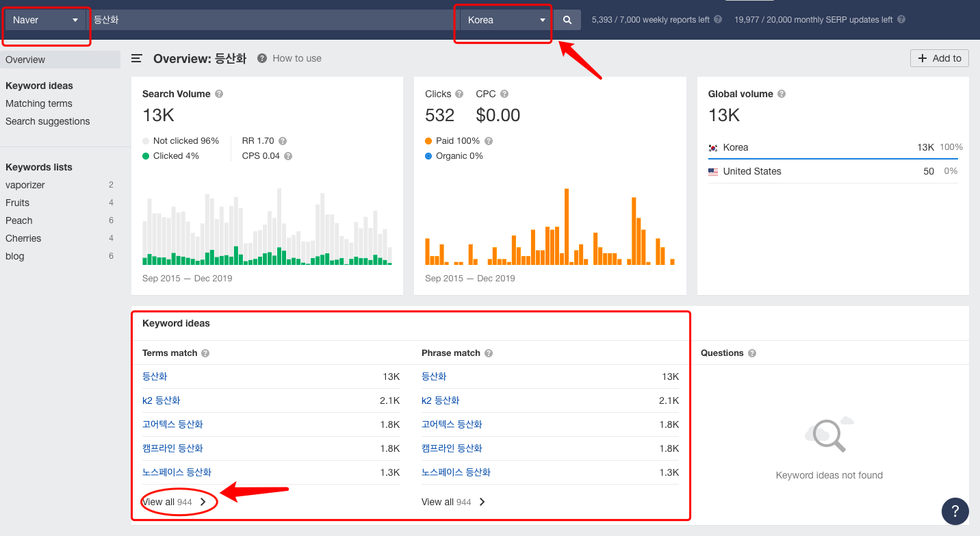Click the keyword search input field
Viewport: 980px width, 536px height.
pos(270,20)
